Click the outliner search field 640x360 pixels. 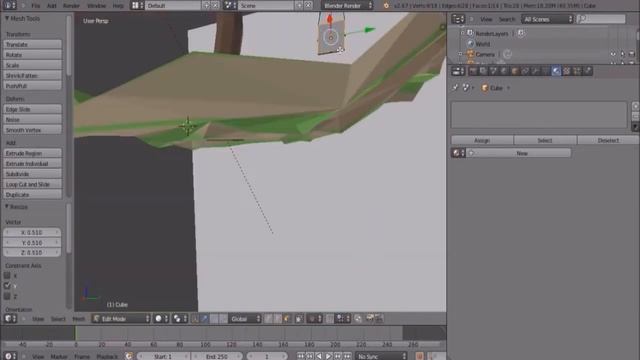click(x=601, y=19)
